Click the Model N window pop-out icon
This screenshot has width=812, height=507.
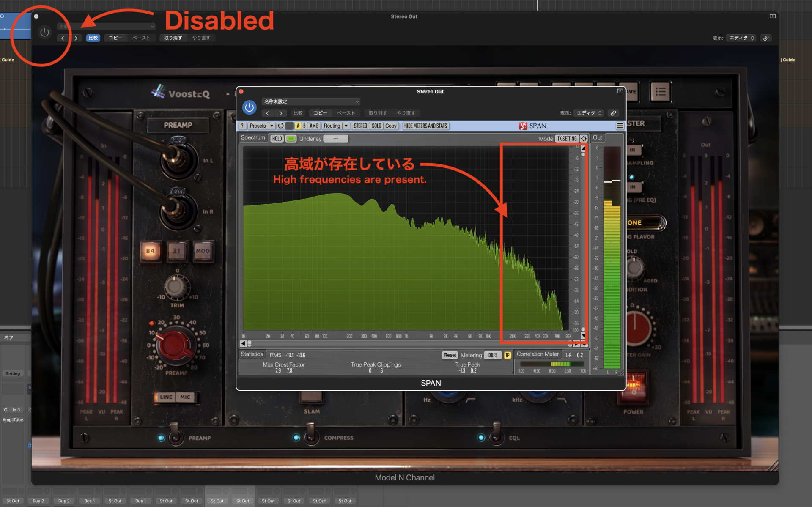[773, 16]
